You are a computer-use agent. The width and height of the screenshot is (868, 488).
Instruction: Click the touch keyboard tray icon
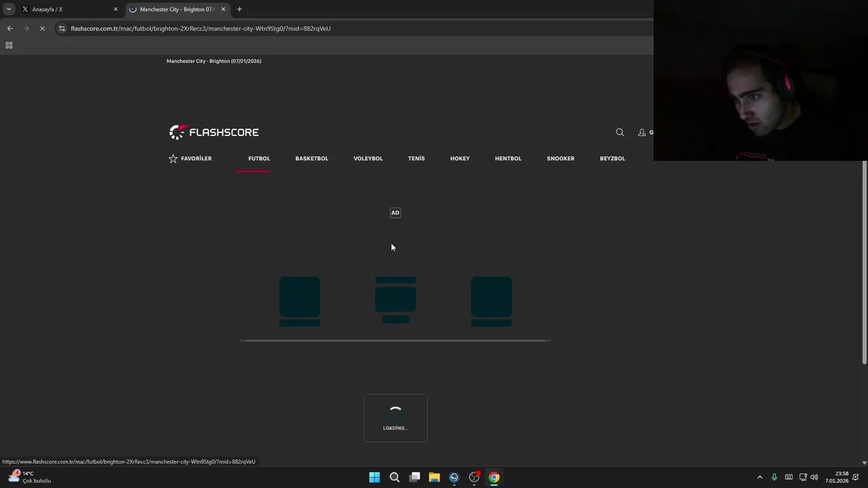click(789, 477)
